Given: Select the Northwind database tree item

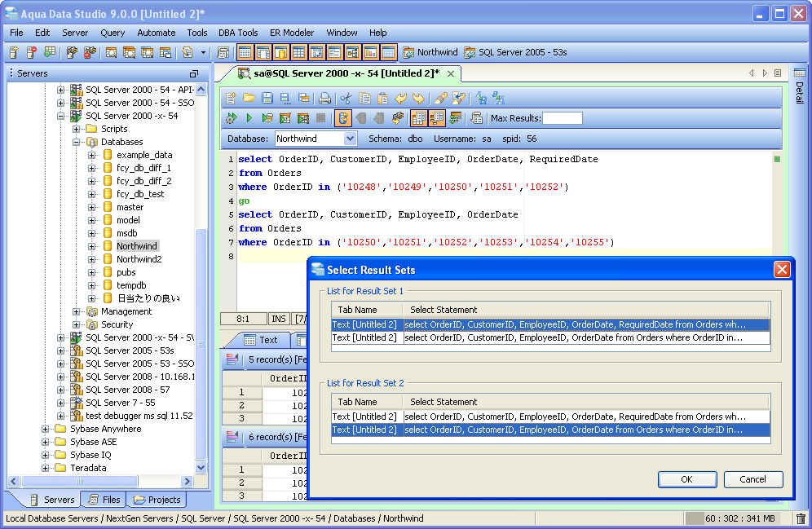Looking at the screenshot, I should (x=137, y=246).
